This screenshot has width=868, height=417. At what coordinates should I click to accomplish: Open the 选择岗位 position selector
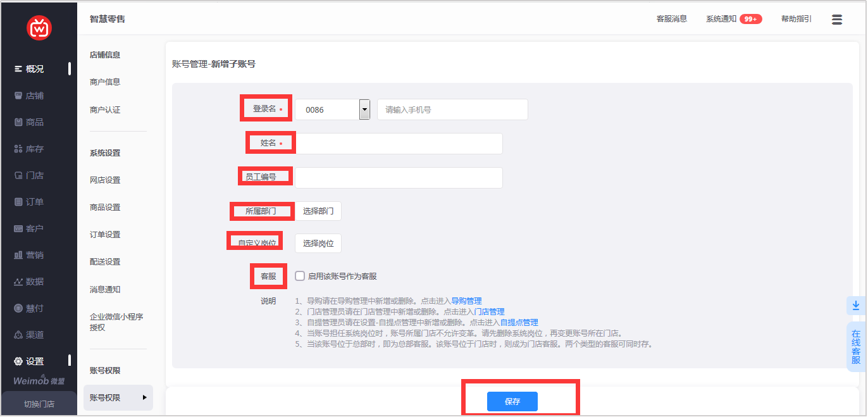pos(318,243)
